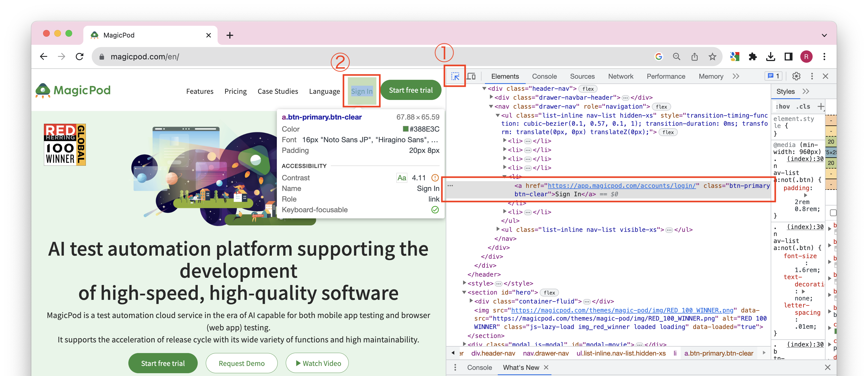Screen dimensions: 868x376
Task: Collapse the nav drawer-nav node
Action: click(491, 106)
